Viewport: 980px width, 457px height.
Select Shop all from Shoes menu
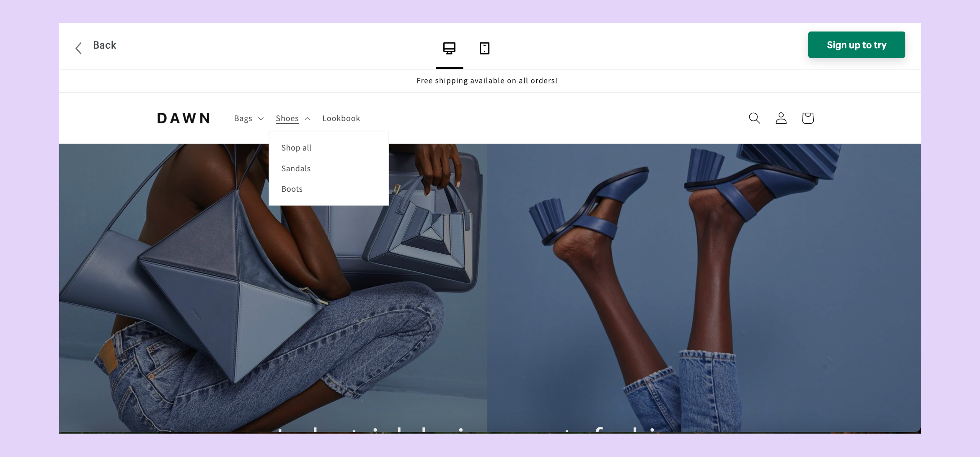tap(296, 147)
